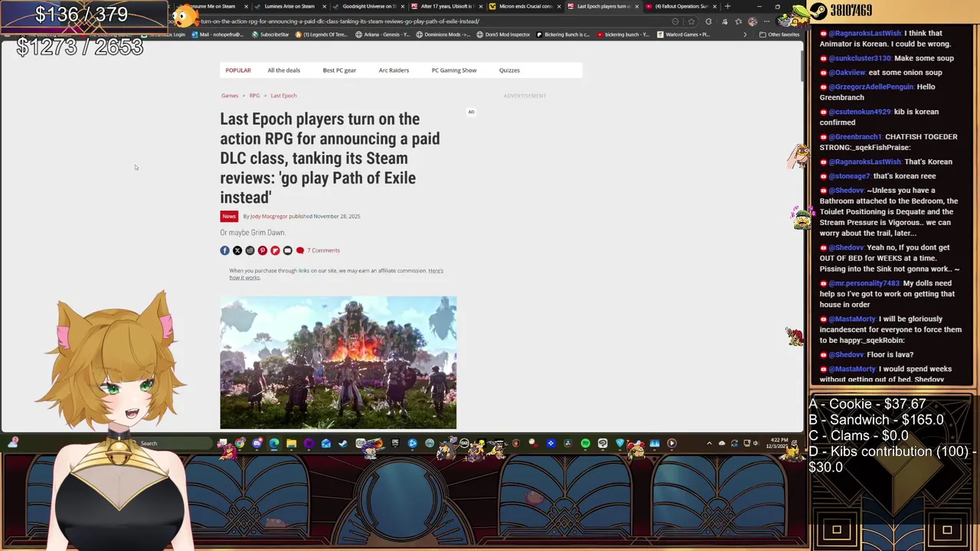Show hidden system tray icons
This screenshot has height=551, width=980.
(709, 443)
